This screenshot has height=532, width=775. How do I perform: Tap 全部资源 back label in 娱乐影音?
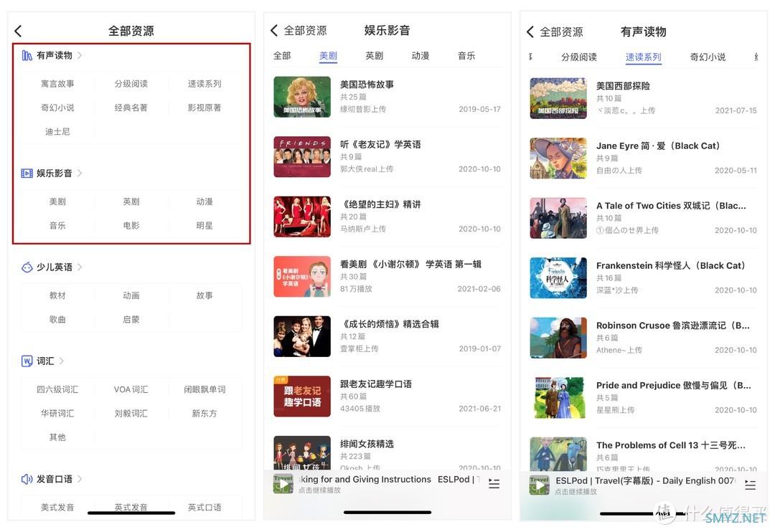tap(305, 31)
